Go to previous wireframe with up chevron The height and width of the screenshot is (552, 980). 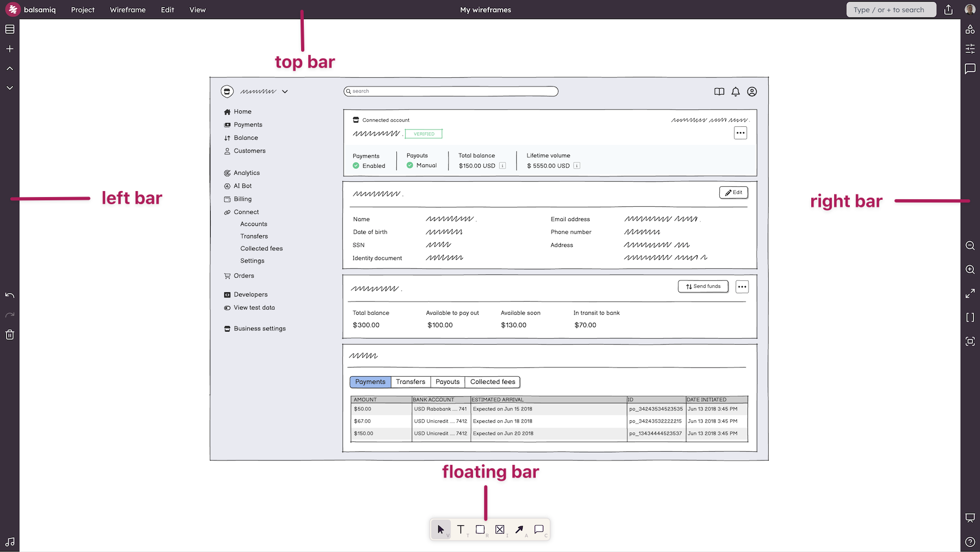click(x=10, y=69)
